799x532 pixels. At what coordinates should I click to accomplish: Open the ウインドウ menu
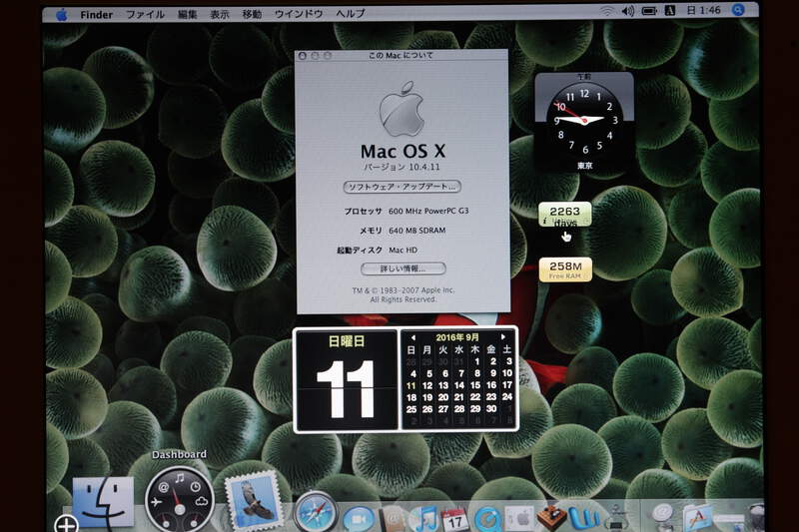(x=299, y=14)
